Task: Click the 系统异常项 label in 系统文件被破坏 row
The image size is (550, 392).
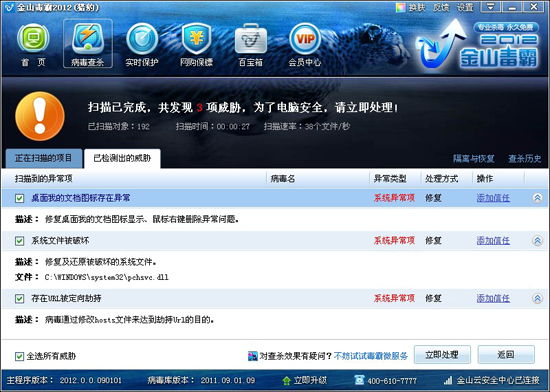Action: point(394,241)
